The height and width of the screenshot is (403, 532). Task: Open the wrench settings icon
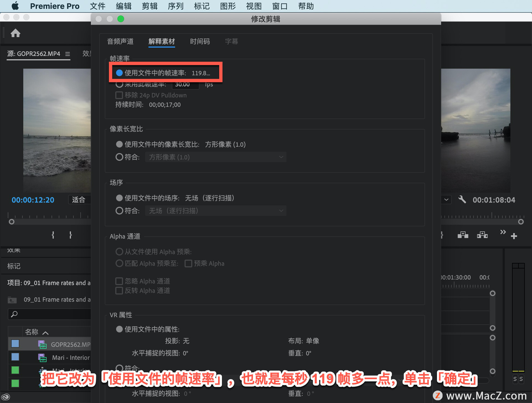click(462, 200)
